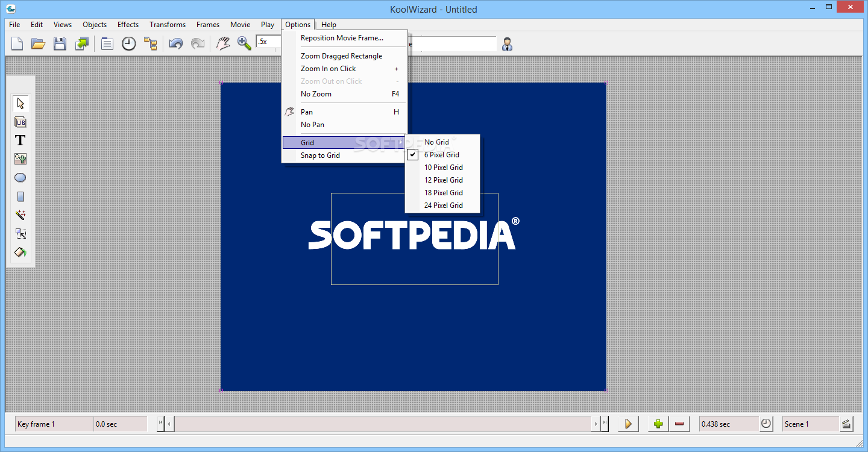Click the Scene 1 field

tap(810, 424)
